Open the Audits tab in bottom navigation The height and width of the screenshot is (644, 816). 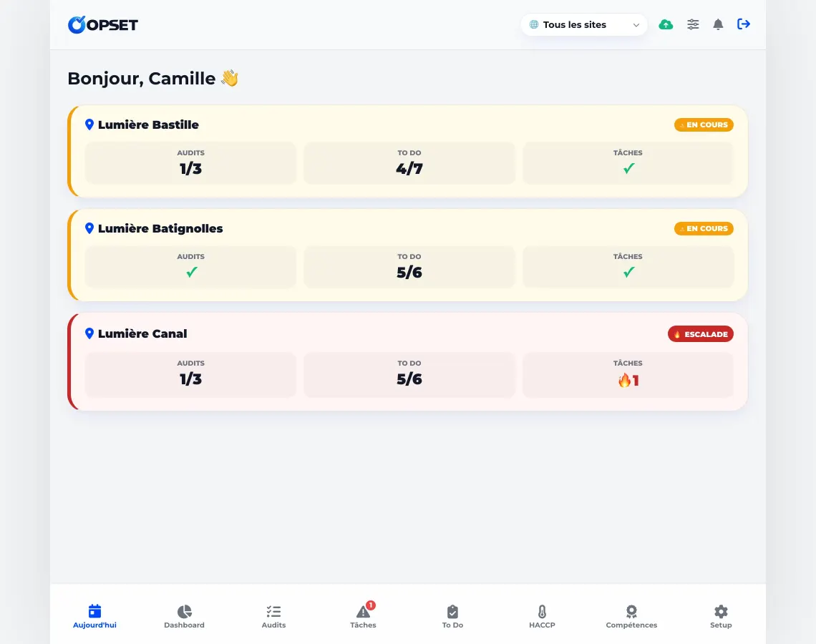coord(273,616)
